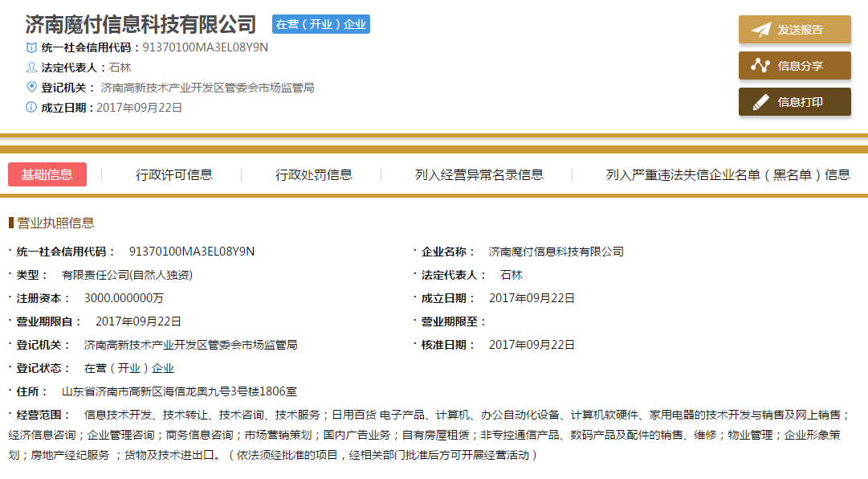Click the person icon beside 法定代表人
This screenshot has height=479, width=868.
click(x=31, y=68)
